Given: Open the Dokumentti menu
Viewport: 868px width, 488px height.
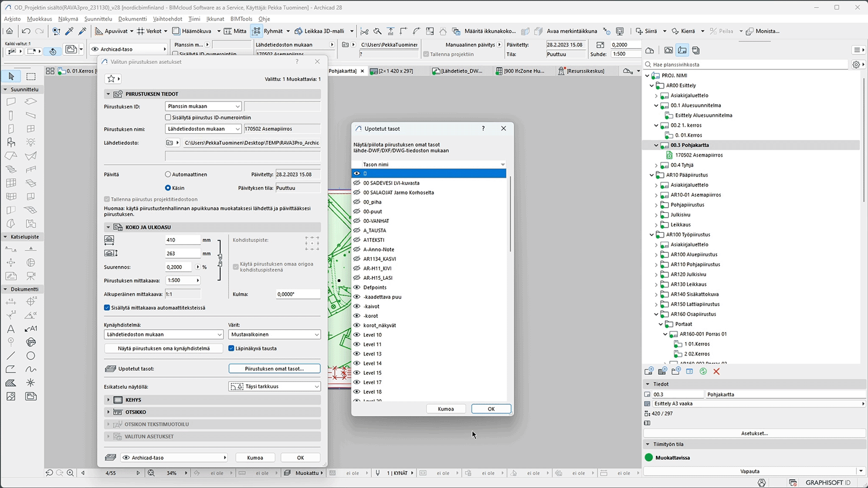Looking at the screenshot, I should tap(132, 19).
